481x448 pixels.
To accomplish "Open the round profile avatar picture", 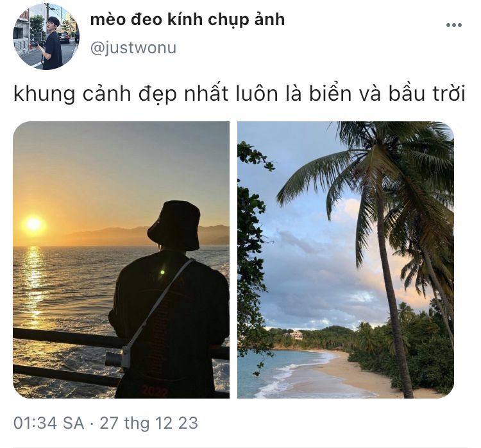I will [x=46, y=37].
